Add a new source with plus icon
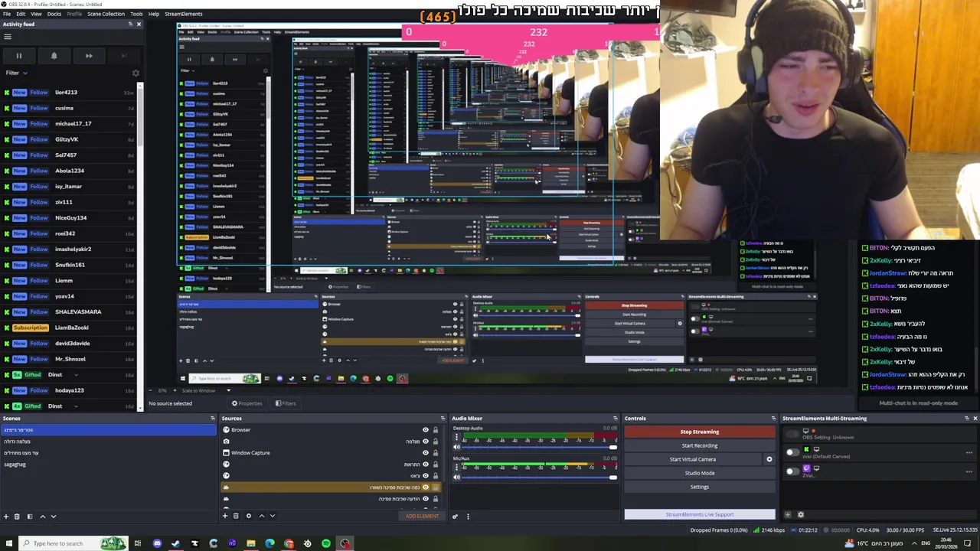The image size is (980, 551). coord(225,516)
